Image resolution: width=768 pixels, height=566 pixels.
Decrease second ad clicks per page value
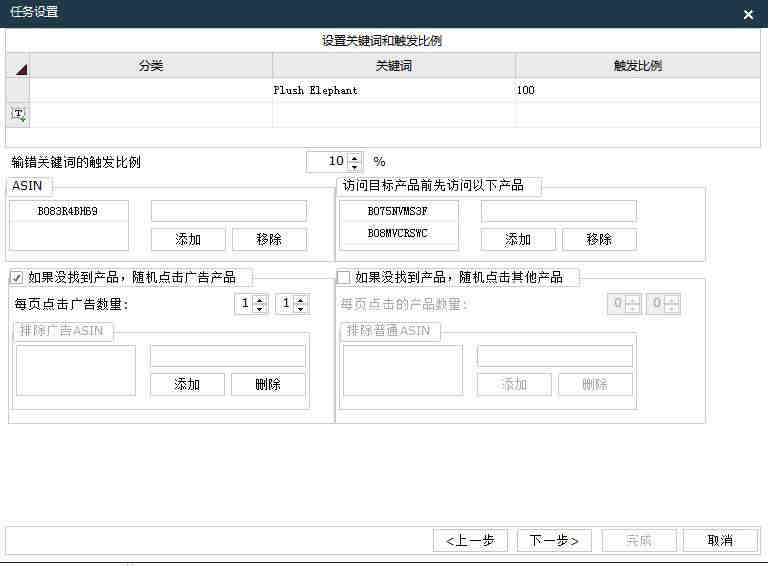point(301,308)
